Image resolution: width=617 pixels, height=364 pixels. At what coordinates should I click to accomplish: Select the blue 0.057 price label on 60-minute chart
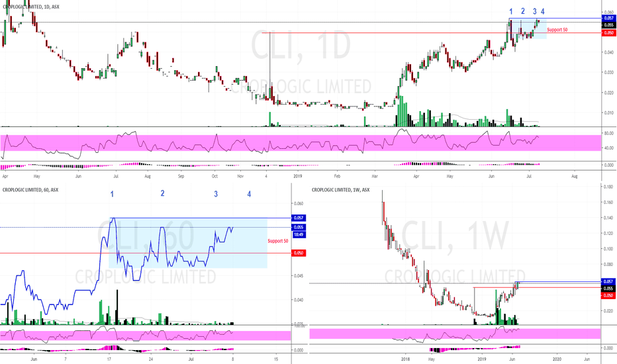(299, 218)
